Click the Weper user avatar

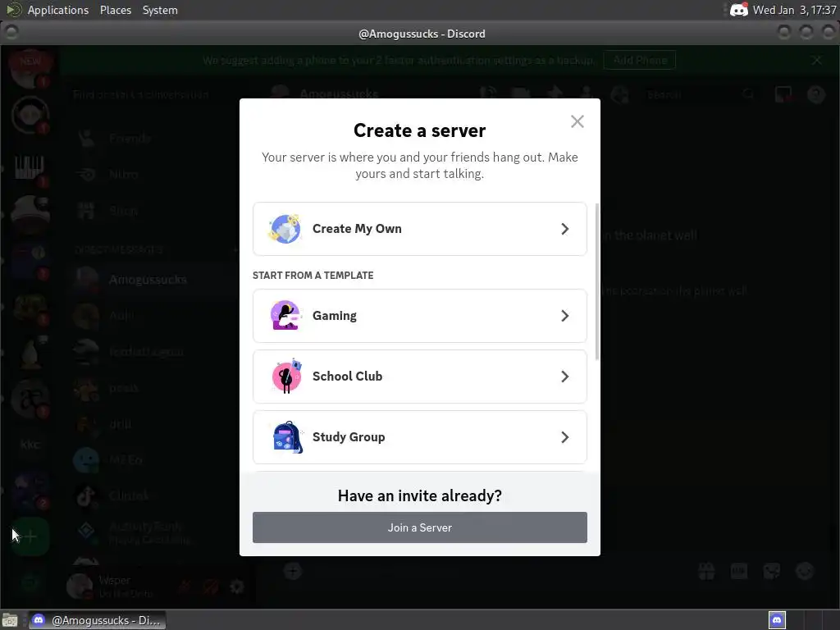point(80,586)
